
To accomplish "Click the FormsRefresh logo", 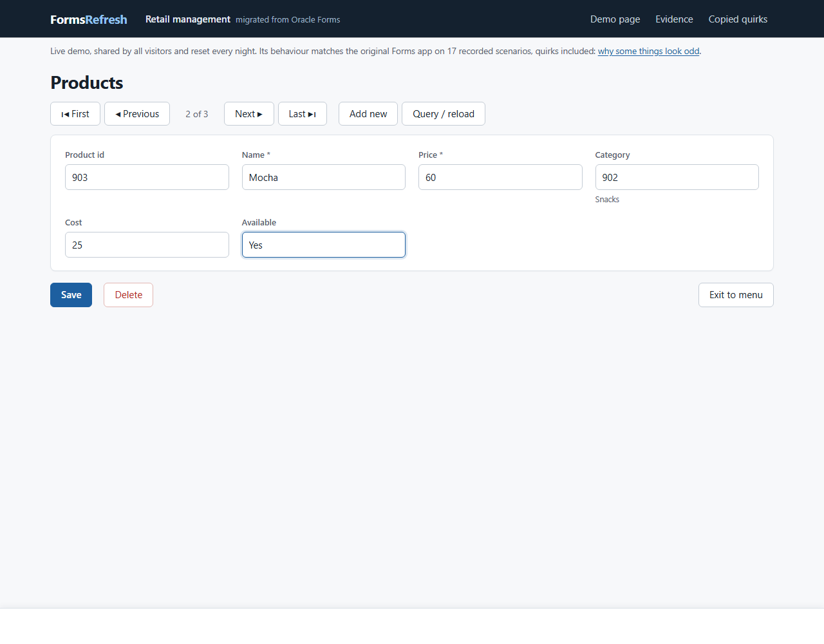I will point(89,19).
